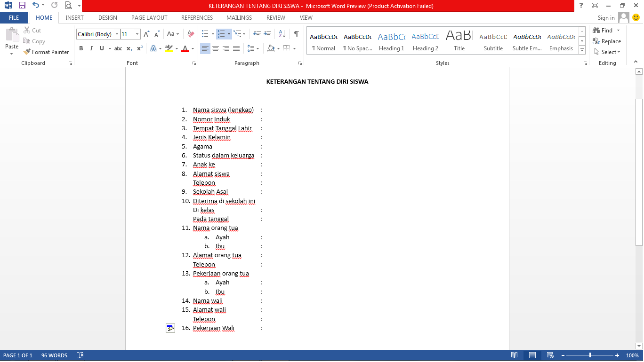Apply the Heading 1 style
The height and width of the screenshot is (362, 644).
392,40
